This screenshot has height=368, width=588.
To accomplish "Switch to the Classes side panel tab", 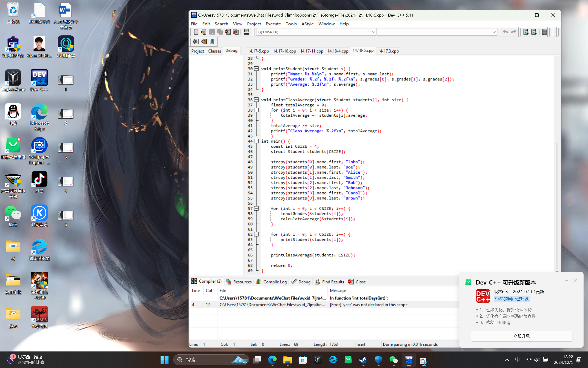I will click(x=215, y=51).
